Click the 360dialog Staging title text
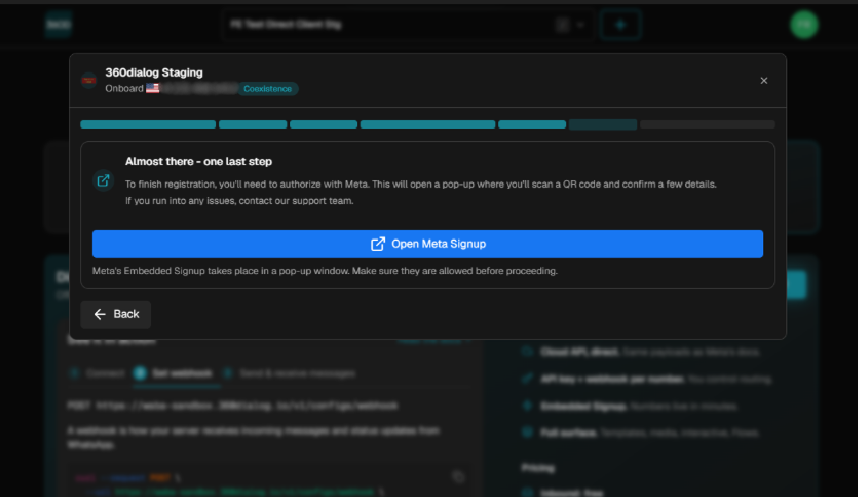858x497 pixels. pos(154,72)
